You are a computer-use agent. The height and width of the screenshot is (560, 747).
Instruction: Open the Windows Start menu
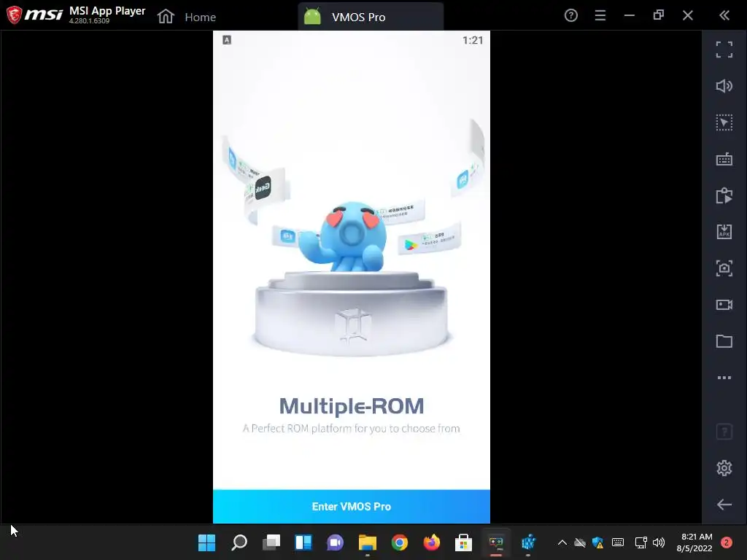click(206, 542)
